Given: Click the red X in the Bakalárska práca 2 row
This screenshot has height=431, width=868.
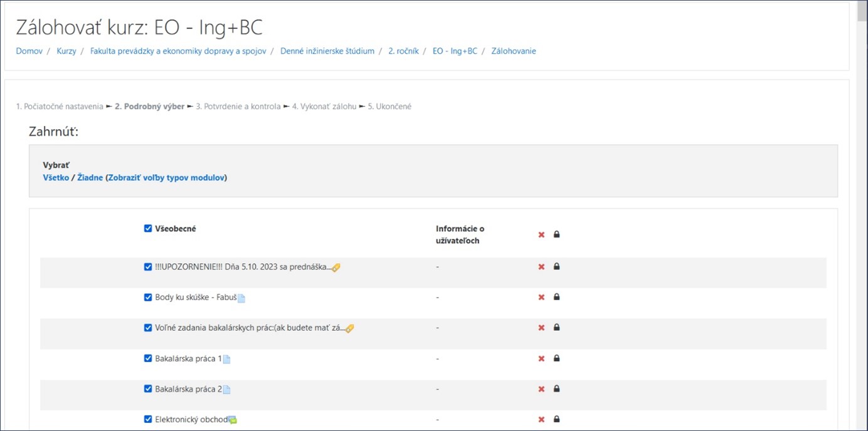Looking at the screenshot, I should (541, 389).
